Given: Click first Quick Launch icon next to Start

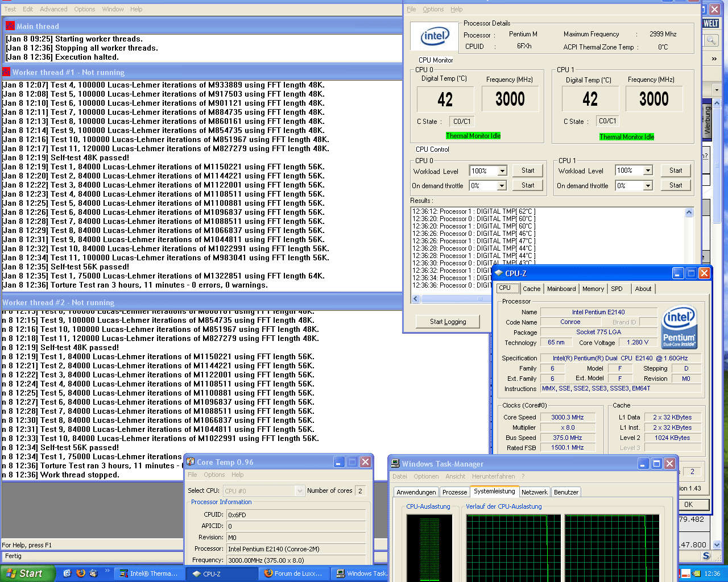Looking at the screenshot, I should 67,573.
